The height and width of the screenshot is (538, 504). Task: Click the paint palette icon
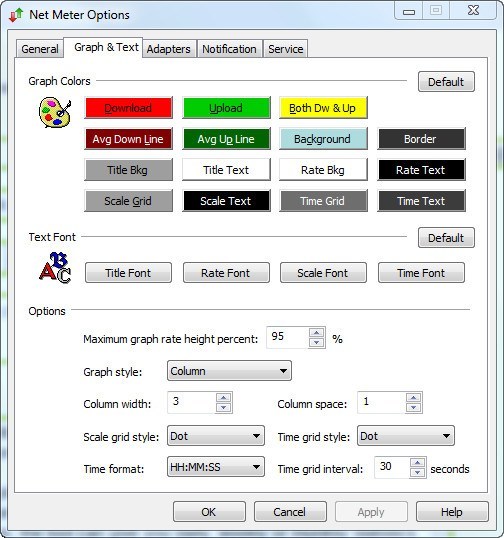click(x=55, y=112)
